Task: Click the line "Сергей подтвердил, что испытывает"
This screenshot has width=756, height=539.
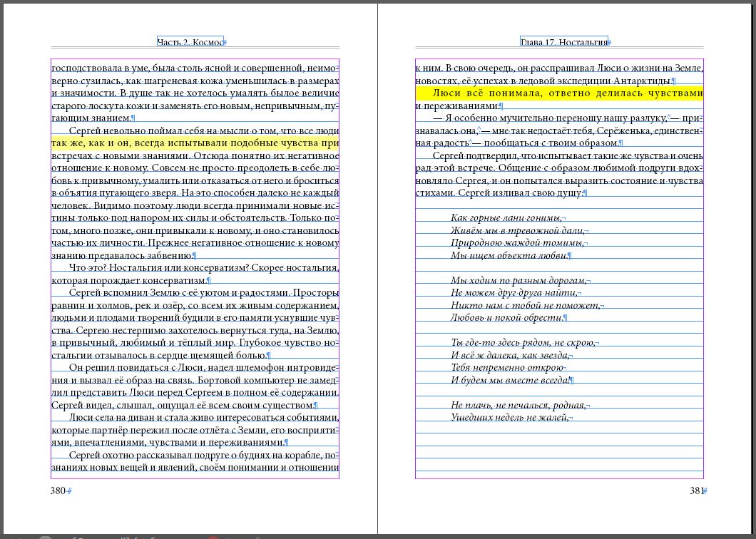Action: (x=568, y=155)
